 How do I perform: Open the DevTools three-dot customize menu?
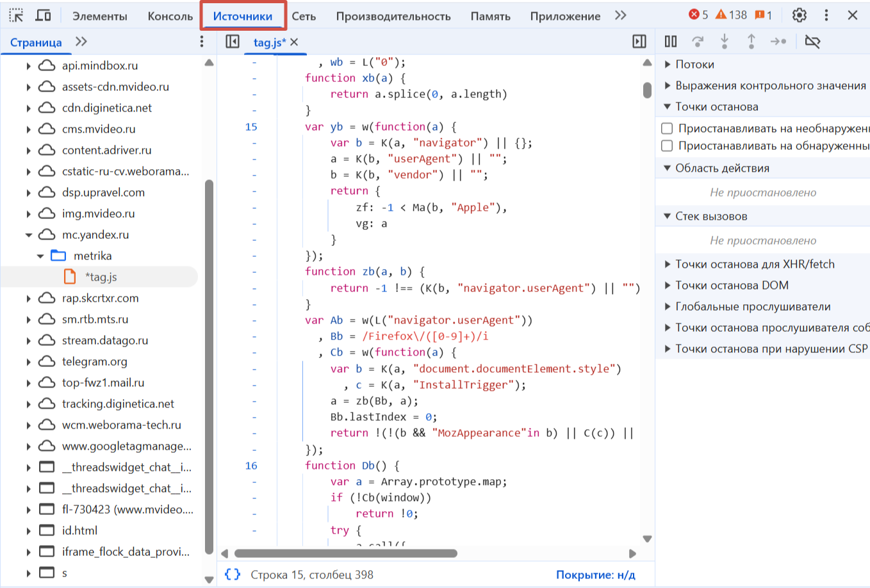pos(826,15)
